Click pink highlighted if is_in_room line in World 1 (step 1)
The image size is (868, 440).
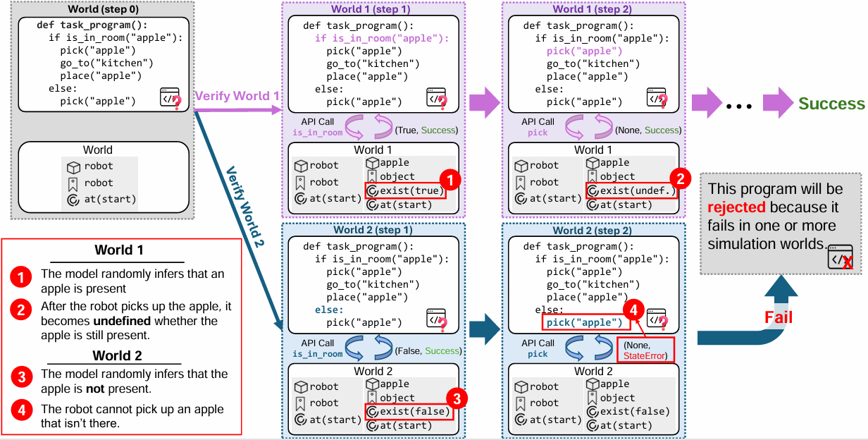[x=382, y=39]
